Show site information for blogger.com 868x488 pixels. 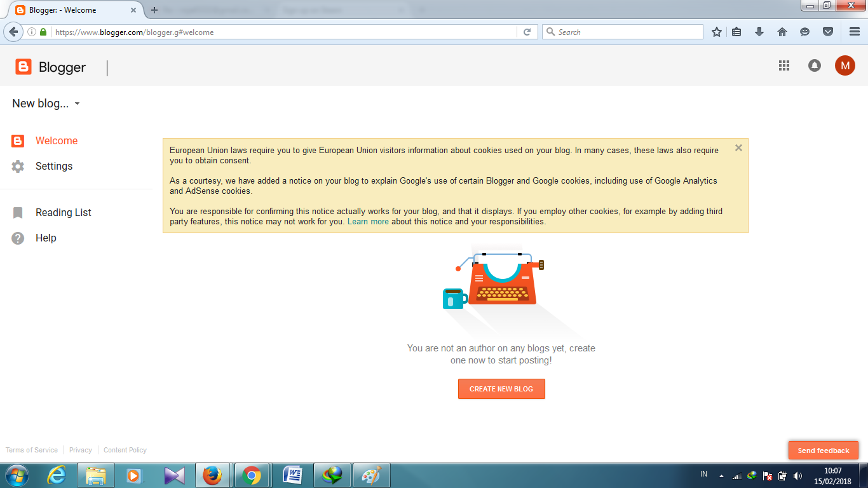click(32, 32)
